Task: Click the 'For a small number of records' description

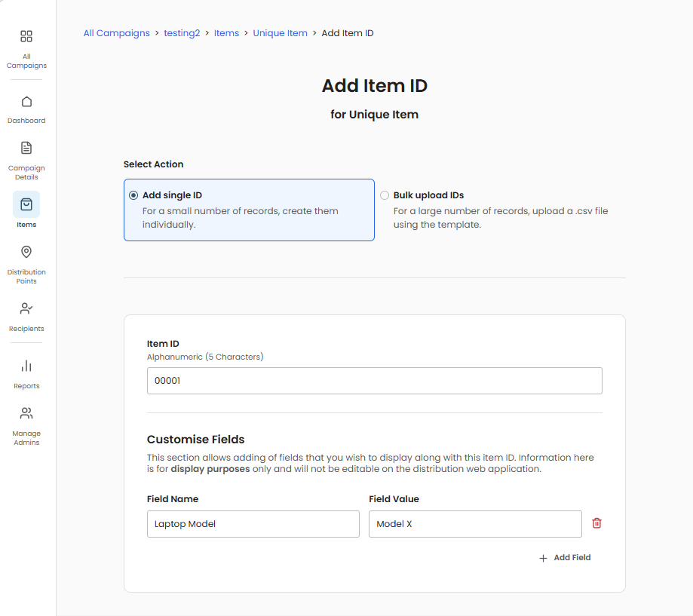Action: point(241,218)
